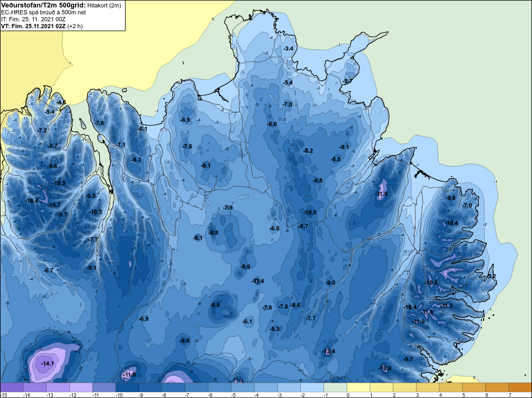Click the -10.9 temperature label

point(385,369)
